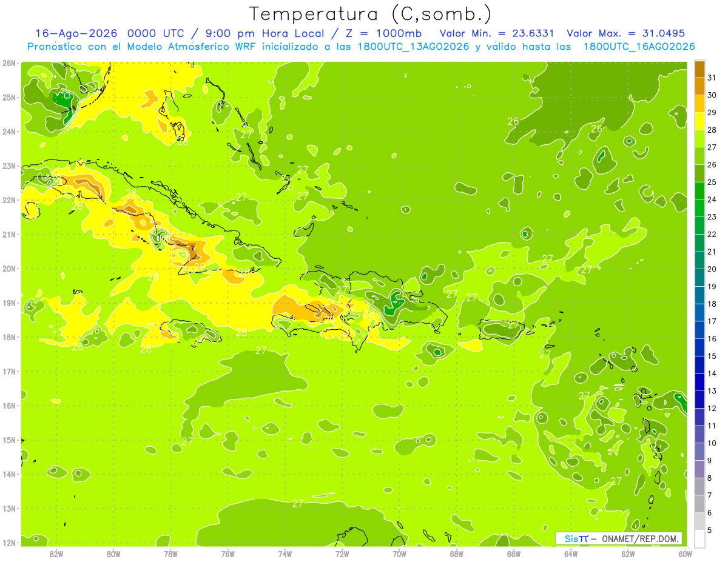Click the '1800UTC_16AGO2026' valid-until time

point(639,47)
